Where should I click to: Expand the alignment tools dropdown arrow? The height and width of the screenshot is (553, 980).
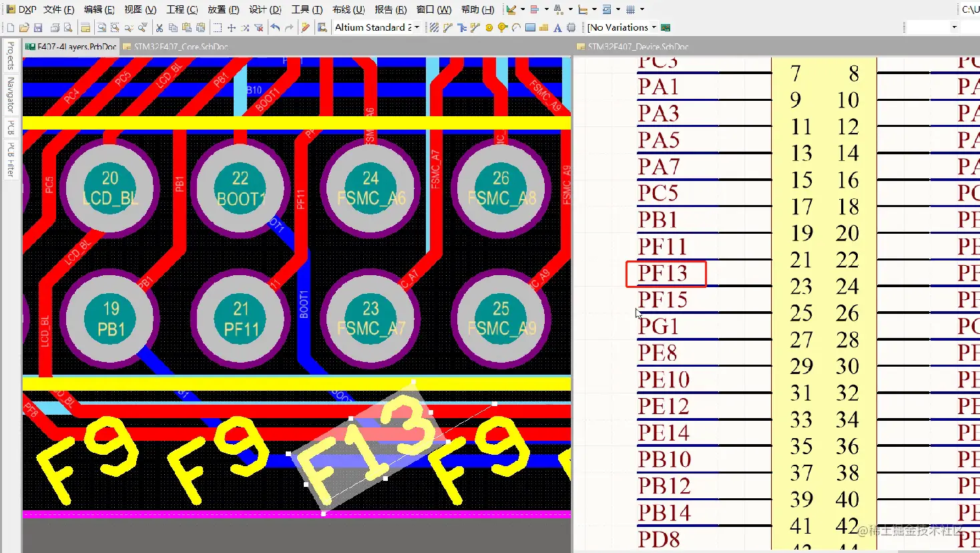(x=547, y=9)
